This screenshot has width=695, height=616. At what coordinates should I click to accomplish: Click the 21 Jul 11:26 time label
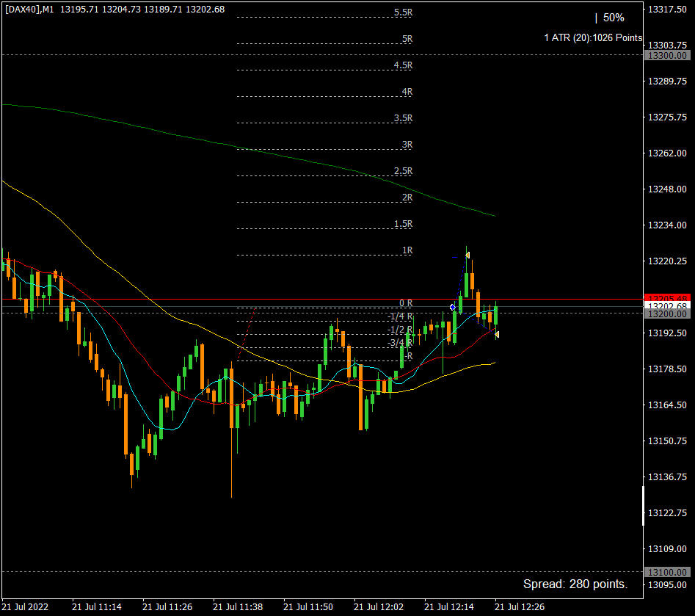coord(167,606)
